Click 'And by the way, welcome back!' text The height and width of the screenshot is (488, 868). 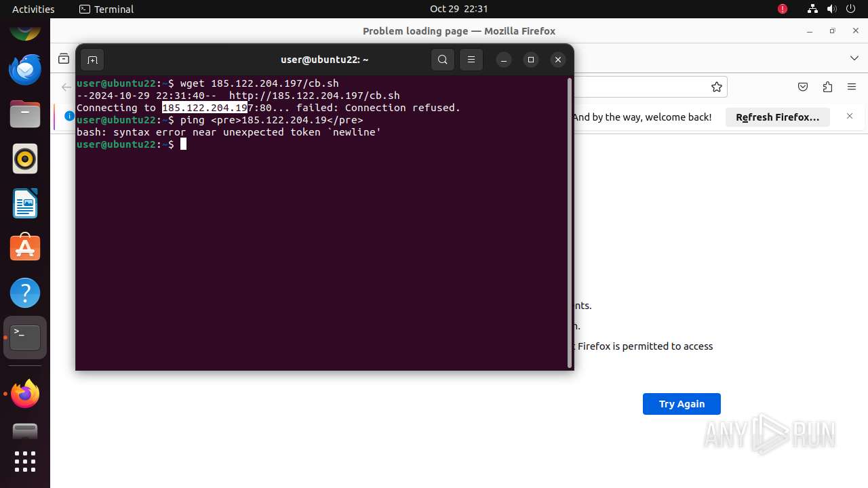tap(642, 117)
